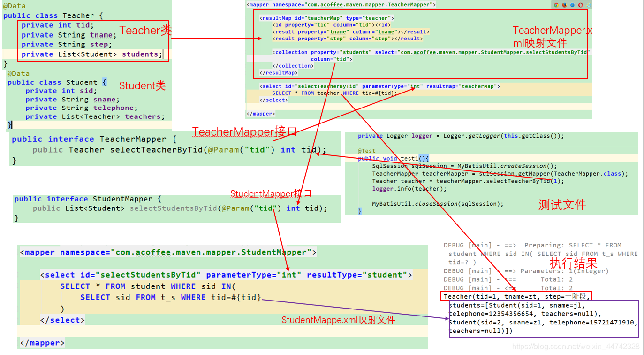Image resolution: width=644 pixels, height=355 pixels.
Task: Click 'private List<Student> students;' line
Action: coord(91,54)
